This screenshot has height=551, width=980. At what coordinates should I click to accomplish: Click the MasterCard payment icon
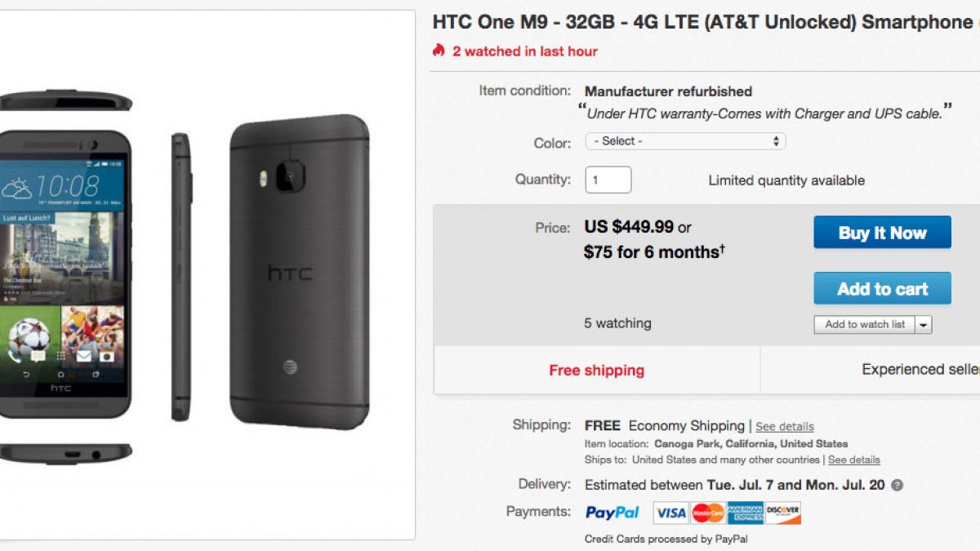(708, 513)
